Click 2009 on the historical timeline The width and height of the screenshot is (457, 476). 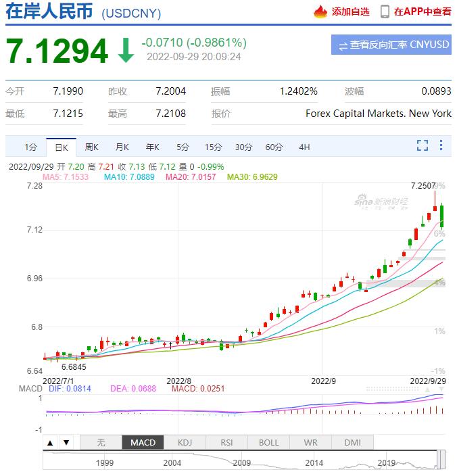coord(241,463)
